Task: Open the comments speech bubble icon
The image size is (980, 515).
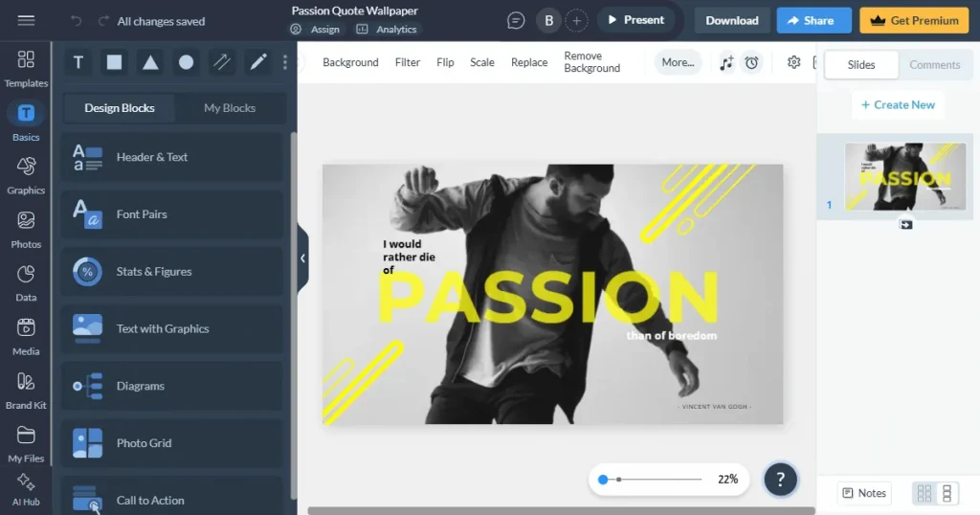Action: pos(516,21)
